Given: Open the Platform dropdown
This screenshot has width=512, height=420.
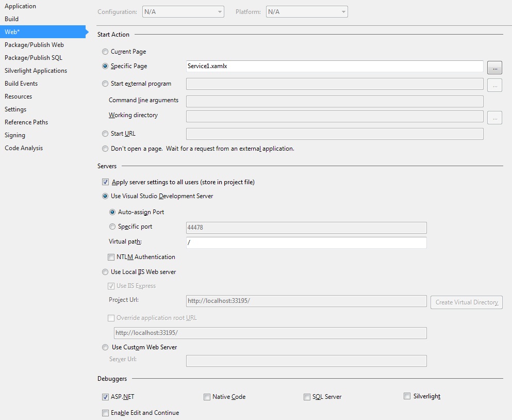Looking at the screenshot, I should (x=306, y=11).
